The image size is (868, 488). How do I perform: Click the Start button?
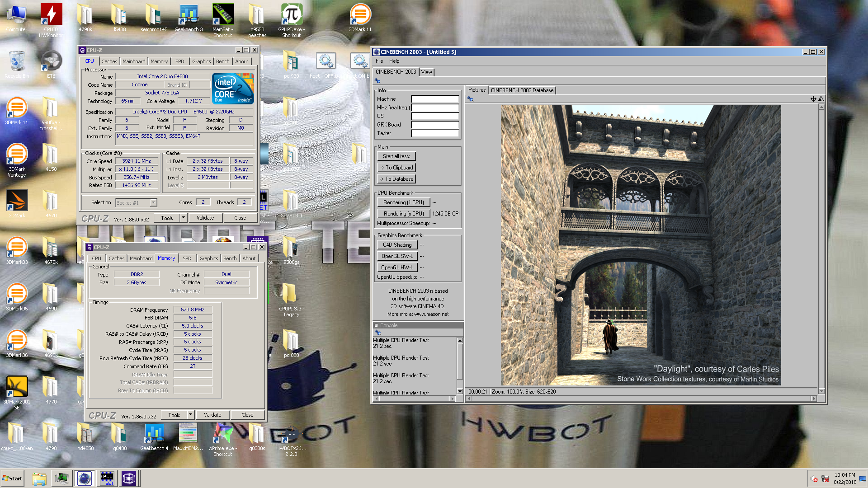pos(12,478)
